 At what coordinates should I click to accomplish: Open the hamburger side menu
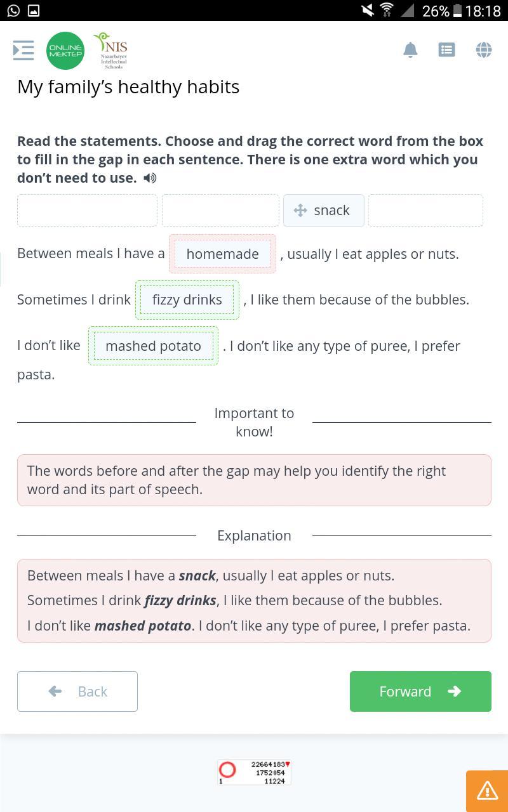(23, 50)
